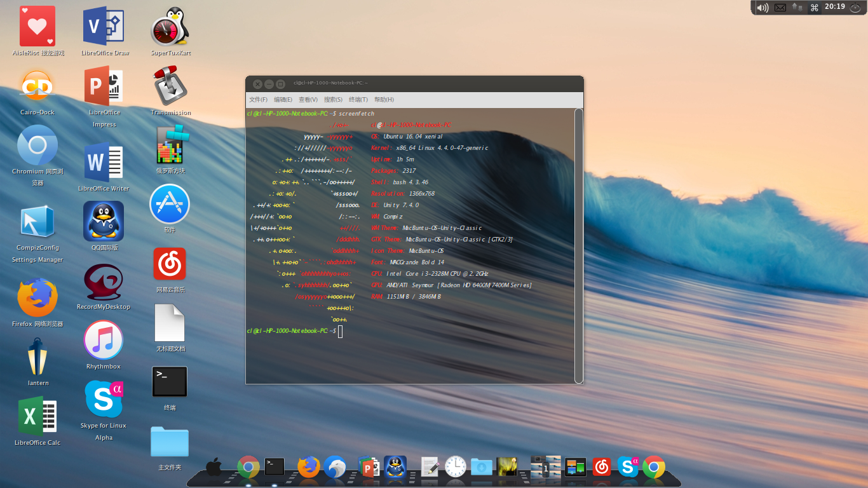Open 终端 terminal desktop shortcut
The width and height of the screenshot is (868, 488).
(x=170, y=382)
